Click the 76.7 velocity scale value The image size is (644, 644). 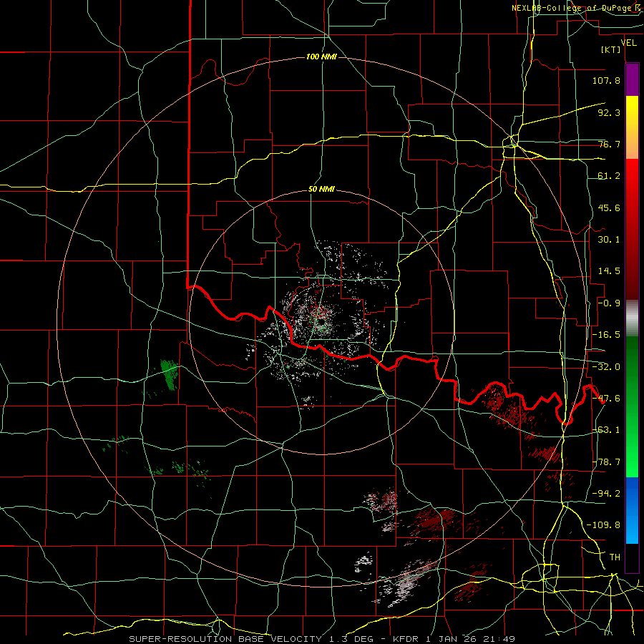pyautogui.click(x=609, y=144)
